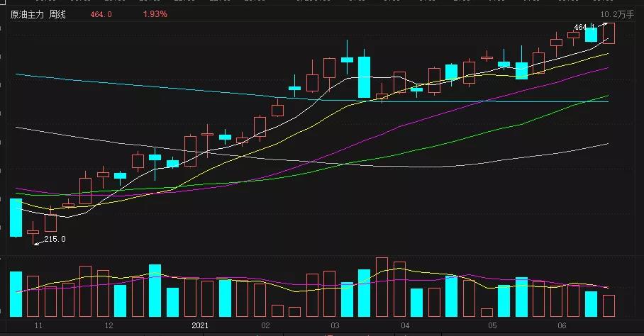Viewport: 644px width, 336px height.
Task: Click the 464 high price marker
Action: point(581,27)
